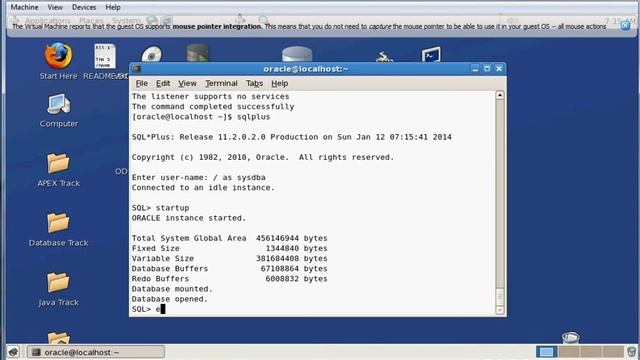Open the Java Track folder
This screenshot has height=360, width=640.
(x=58, y=282)
